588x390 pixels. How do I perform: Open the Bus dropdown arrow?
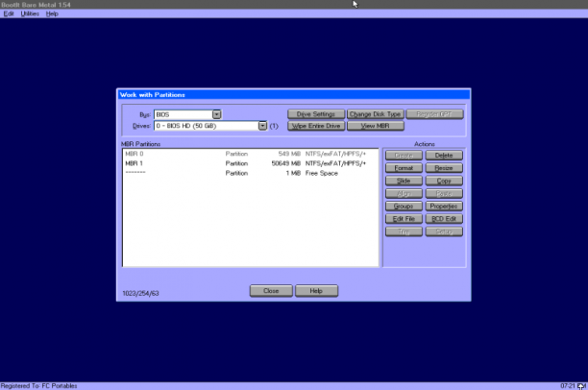coord(217,114)
